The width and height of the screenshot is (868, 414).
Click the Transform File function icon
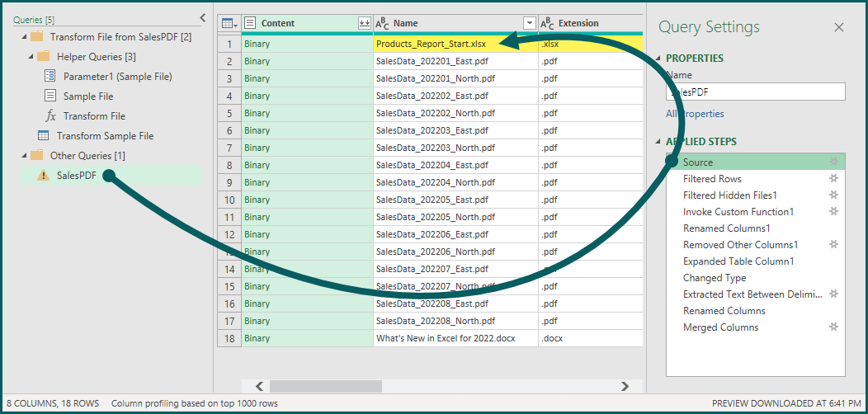[x=50, y=116]
